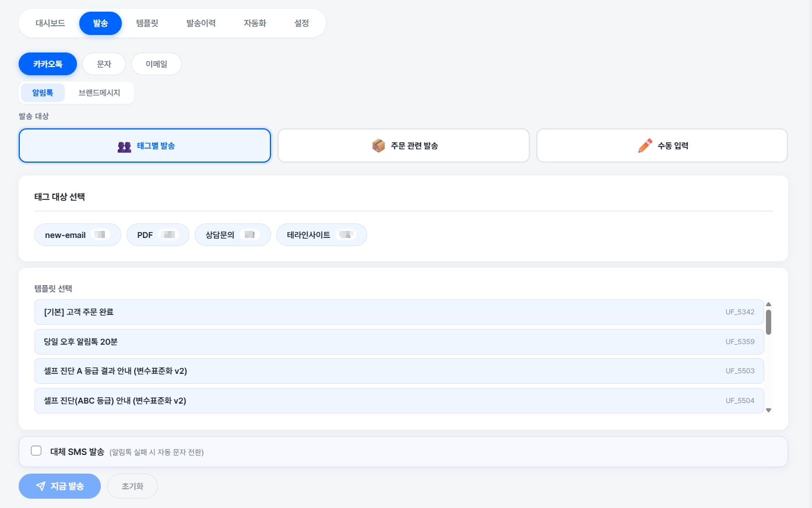This screenshot has height=508, width=812.
Task: Click the package box icon for 주문 관련 발송
Action: pos(378,146)
